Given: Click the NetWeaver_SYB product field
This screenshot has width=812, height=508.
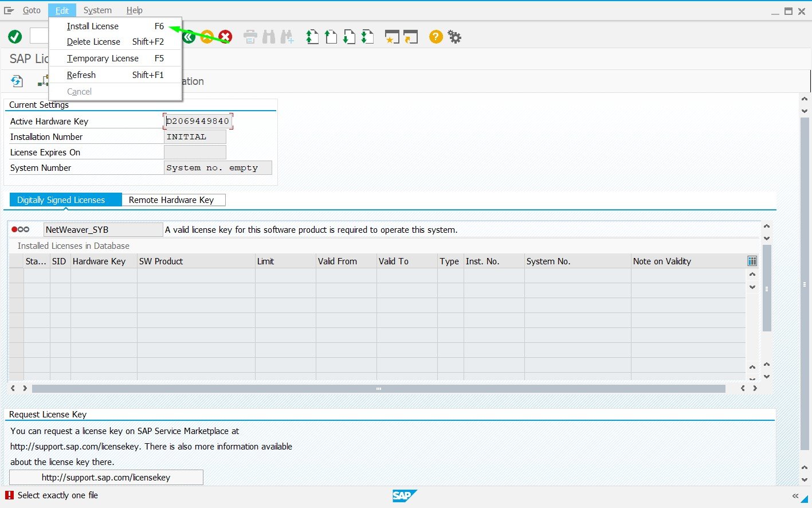Looking at the screenshot, I should tap(103, 229).
